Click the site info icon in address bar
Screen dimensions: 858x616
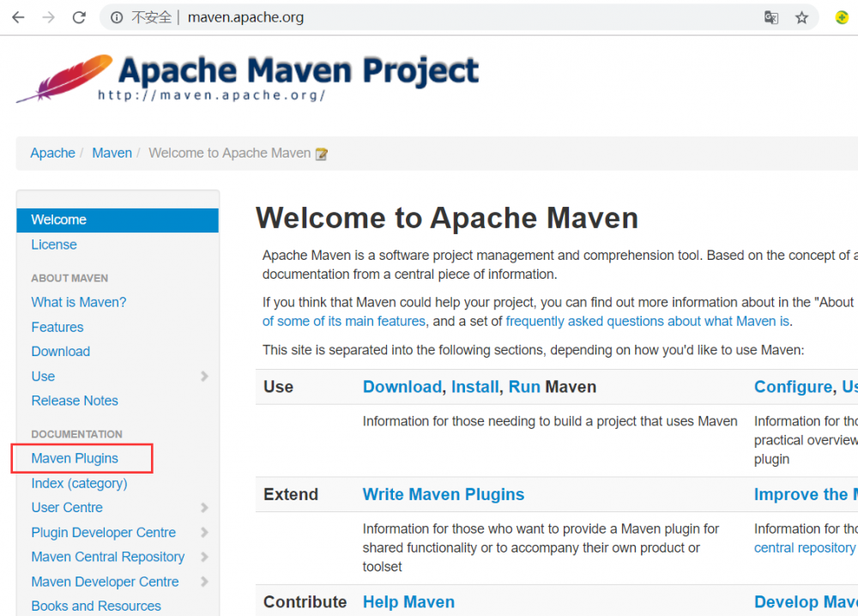tap(117, 17)
